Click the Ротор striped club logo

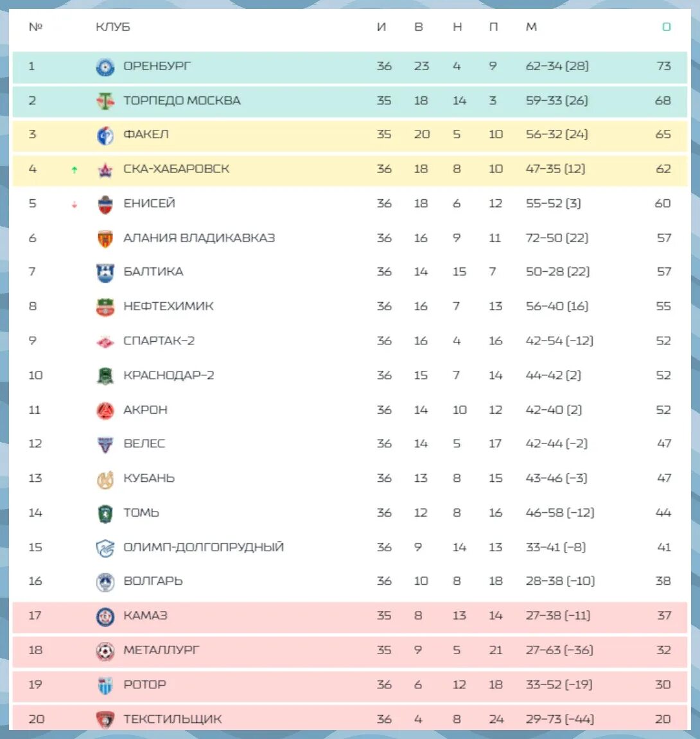pos(105,686)
